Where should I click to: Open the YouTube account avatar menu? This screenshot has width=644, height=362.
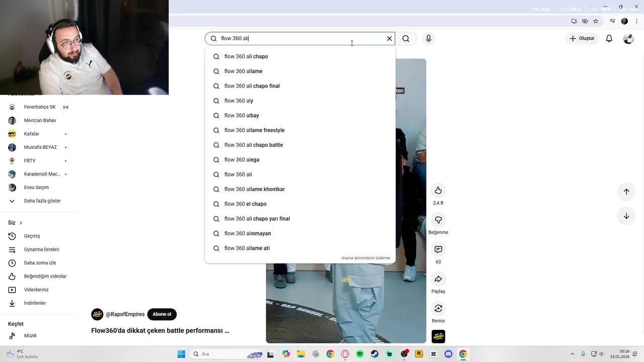pos(628,39)
